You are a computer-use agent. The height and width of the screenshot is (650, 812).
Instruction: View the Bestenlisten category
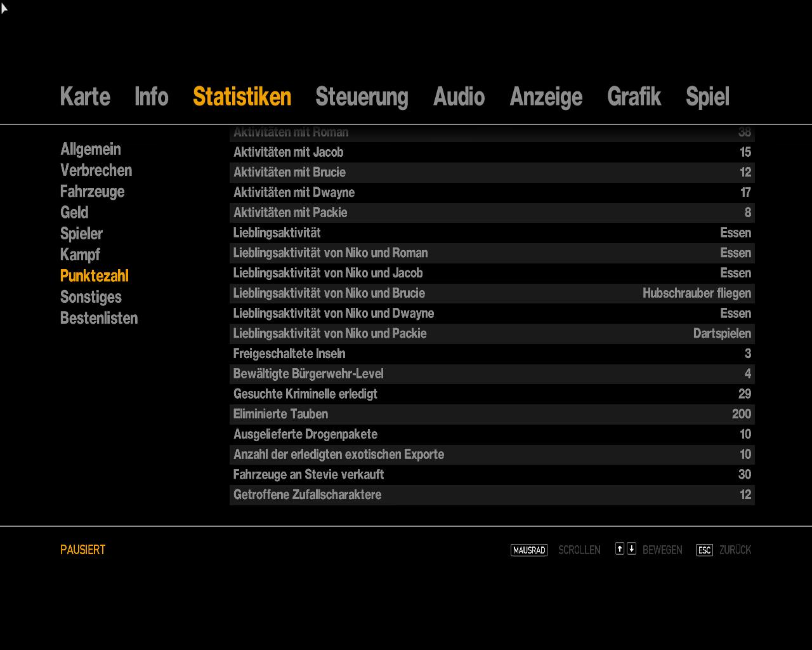tap(98, 318)
